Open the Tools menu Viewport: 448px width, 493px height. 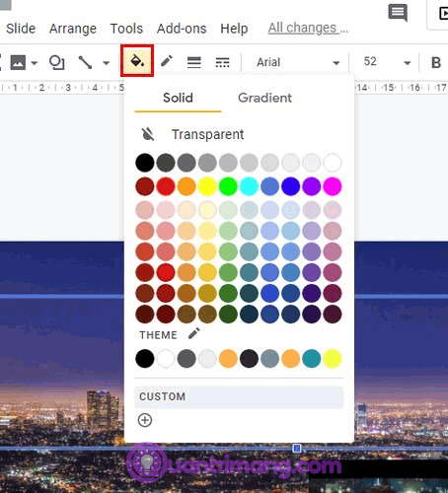pyautogui.click(x=126, y=29)
